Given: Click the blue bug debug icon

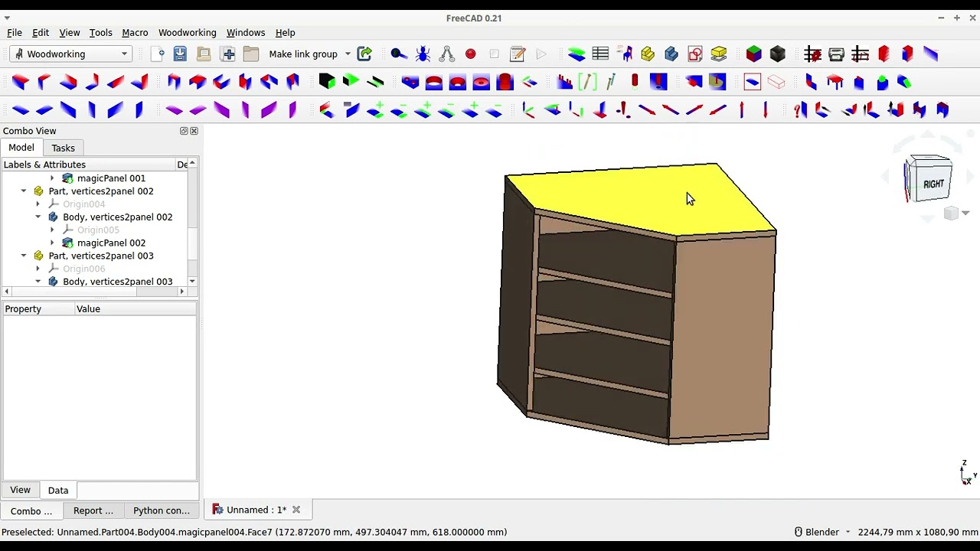Looking at the screenshot, I should click(423, 54).
